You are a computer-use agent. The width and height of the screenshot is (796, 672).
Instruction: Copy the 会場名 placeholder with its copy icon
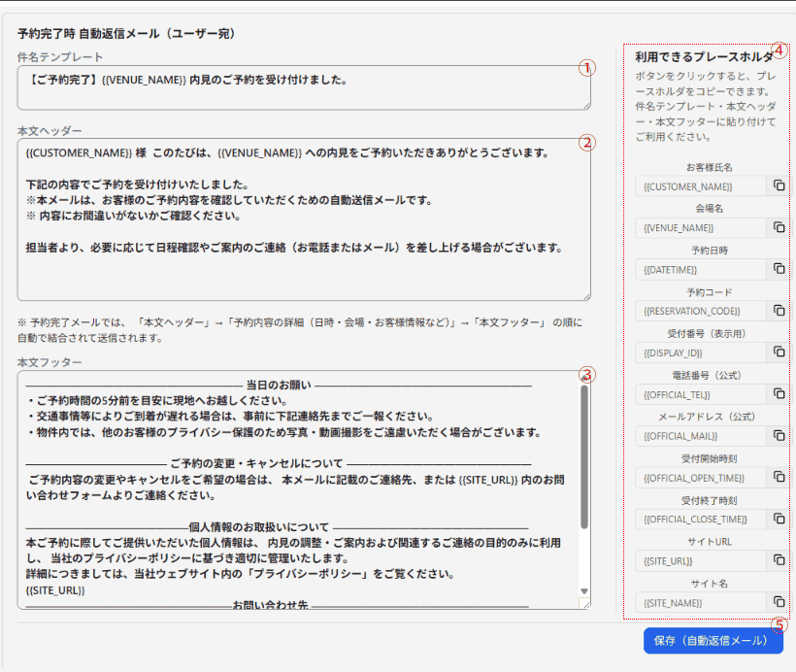pos(779,227)
